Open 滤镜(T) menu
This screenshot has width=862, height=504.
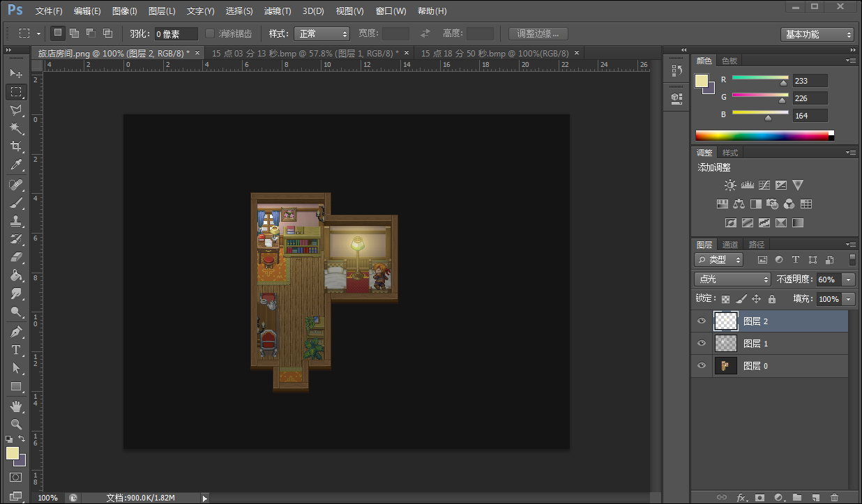coord(278,11)
